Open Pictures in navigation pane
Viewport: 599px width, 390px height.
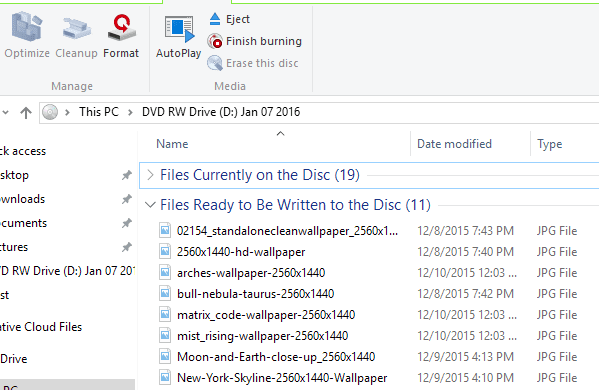pos(14,247)
